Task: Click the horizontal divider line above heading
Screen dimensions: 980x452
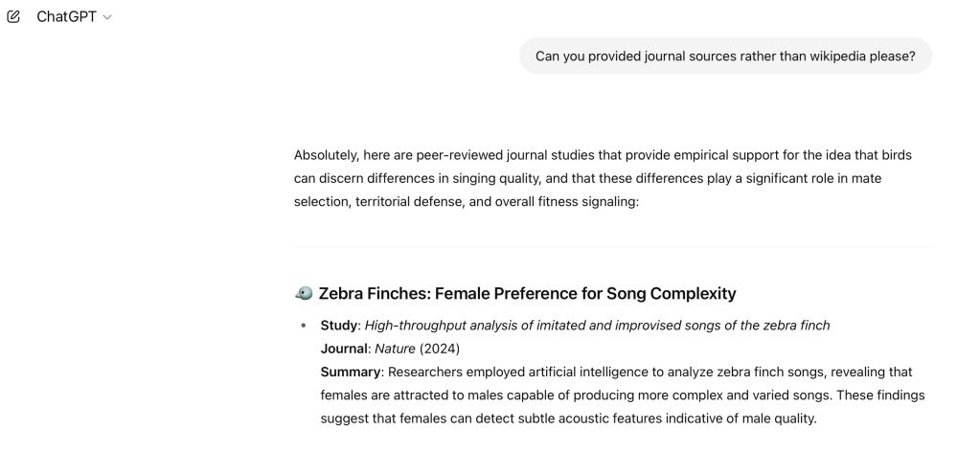Action: 612,247
